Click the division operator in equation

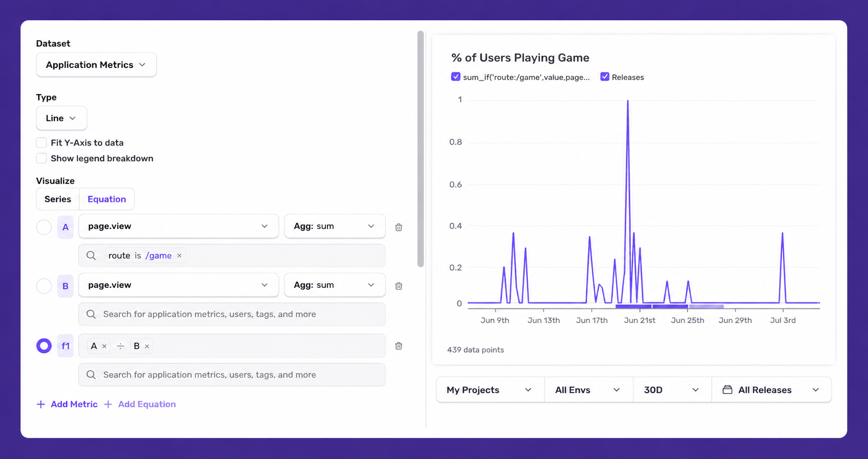point(120,346)
